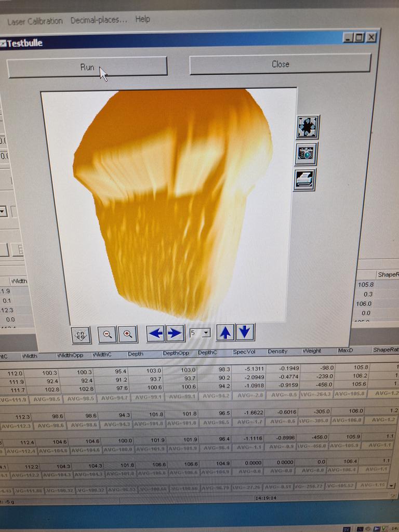This screenshot has width=399, height=532.
Task: Click the Close button in Testbulle
Action: [x=280, y=64]
